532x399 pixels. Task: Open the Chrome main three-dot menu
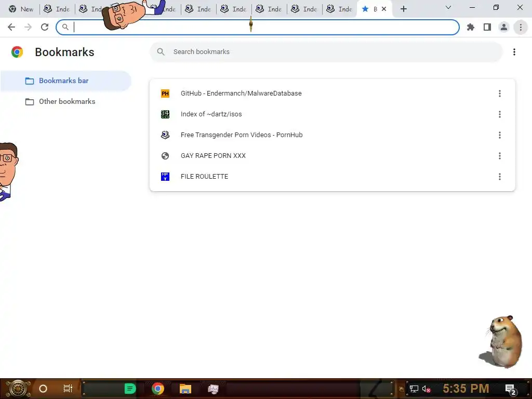521,27
